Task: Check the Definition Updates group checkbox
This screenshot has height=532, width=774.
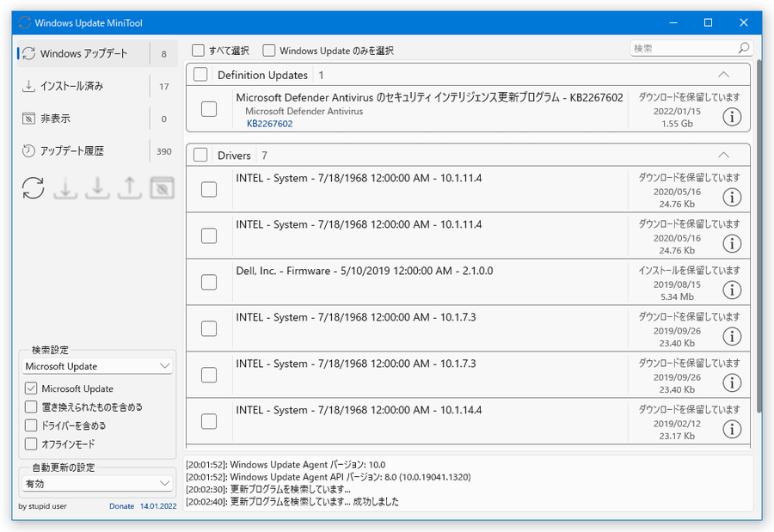Action: 200,75
